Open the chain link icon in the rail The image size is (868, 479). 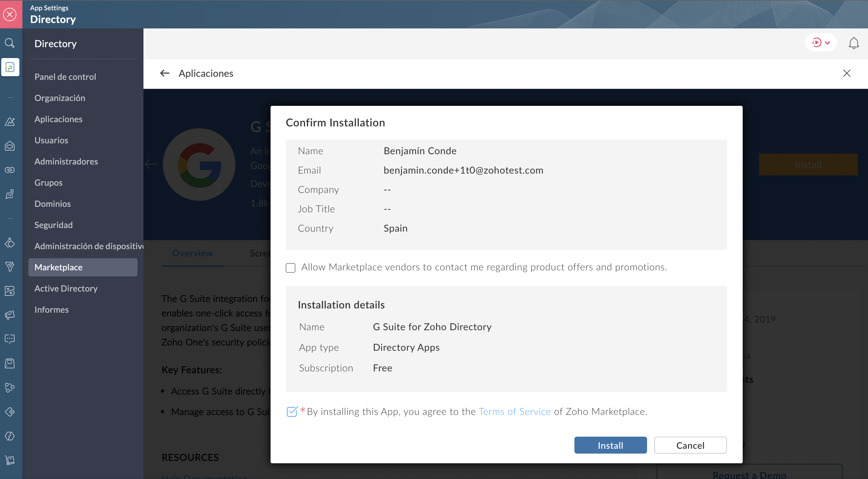click(x=10, y=170)
